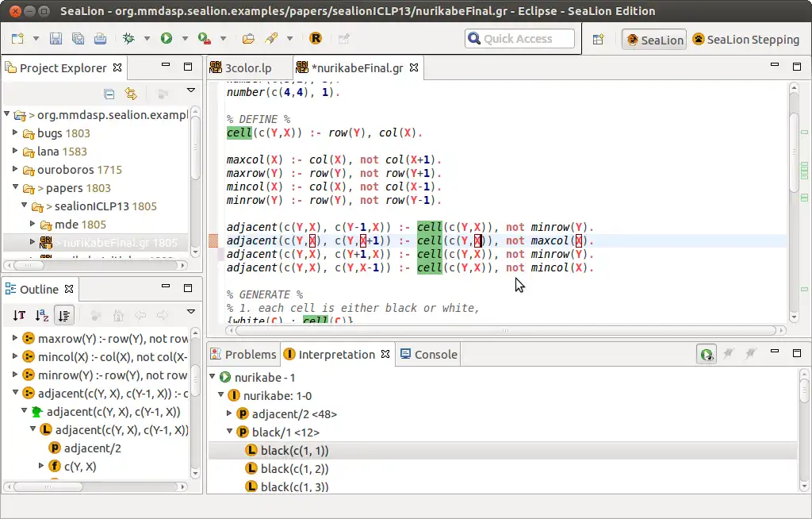
Task: Switch to the SeaLion Stepping perspective
Action: (745, 39)
